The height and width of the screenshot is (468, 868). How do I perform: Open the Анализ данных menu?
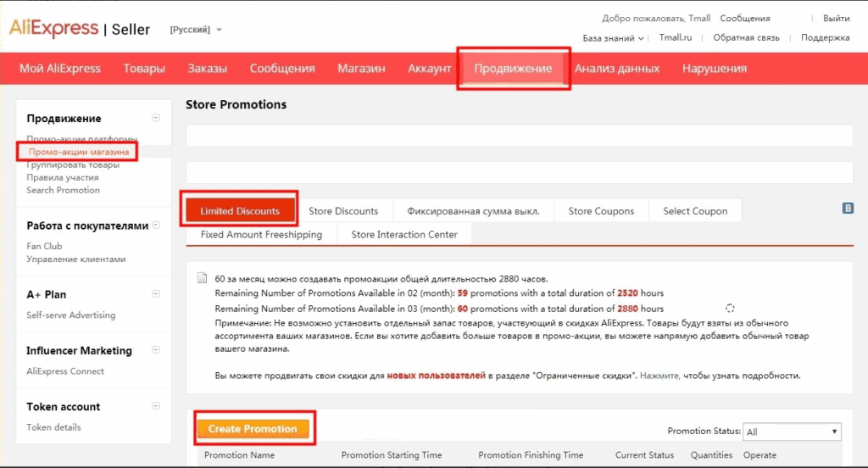tap(617, 69)
